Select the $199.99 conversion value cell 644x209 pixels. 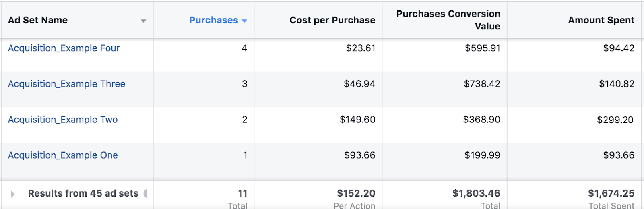point(482,155)
